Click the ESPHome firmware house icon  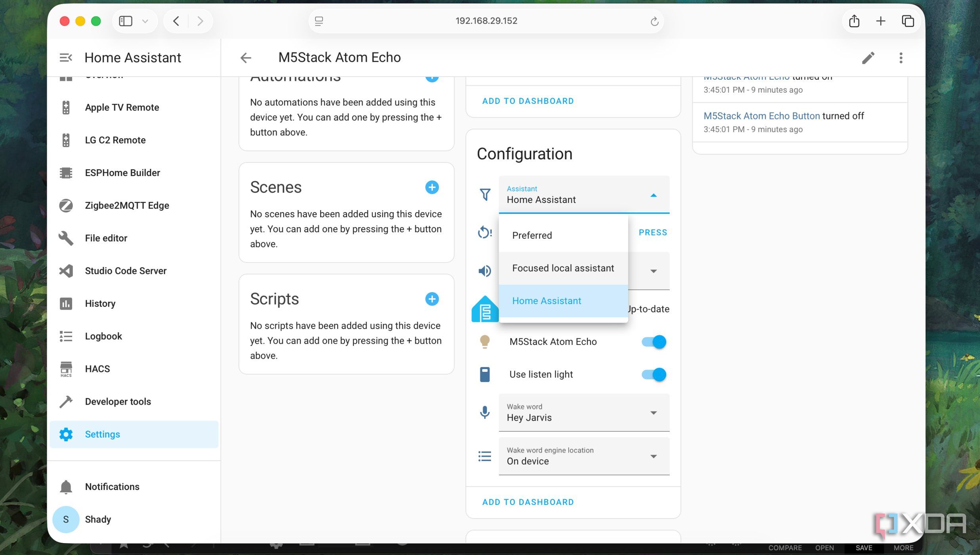click(x=485, y=309)
